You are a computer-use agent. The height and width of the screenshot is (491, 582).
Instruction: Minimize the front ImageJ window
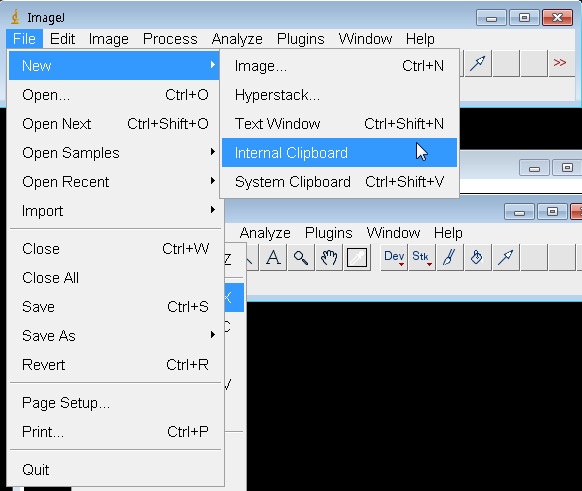(x=491, y=18)
